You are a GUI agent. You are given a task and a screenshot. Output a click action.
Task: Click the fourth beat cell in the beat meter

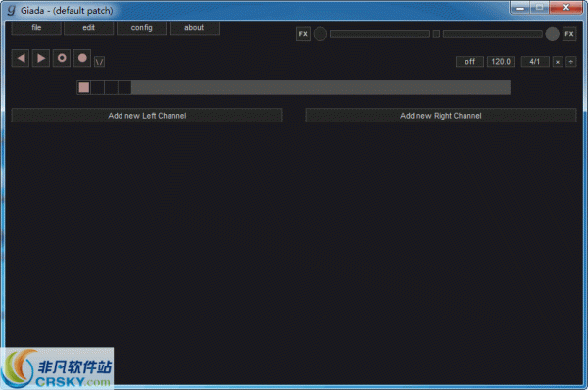click(124, 88)
